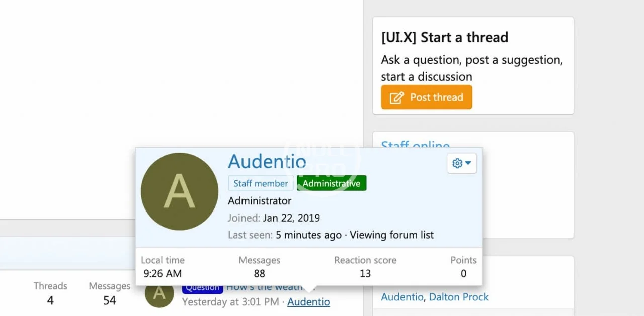Open the Audentio username heading in the card
644x316 pixels.
click(x=267, y=161)
